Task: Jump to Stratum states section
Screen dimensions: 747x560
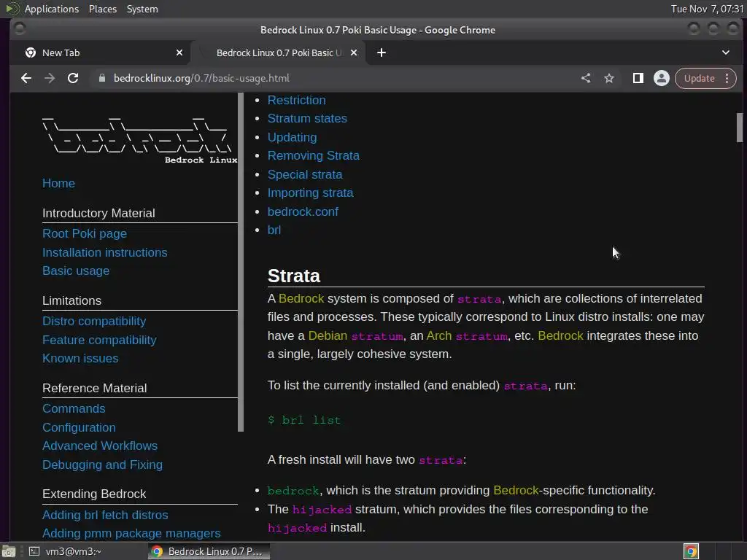Action: tap(307, 119)
